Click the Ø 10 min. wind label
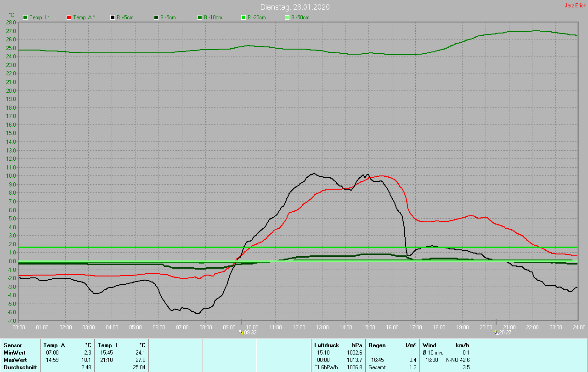The width and height of the screenshot is (588, 372). (x=433, y=352)
